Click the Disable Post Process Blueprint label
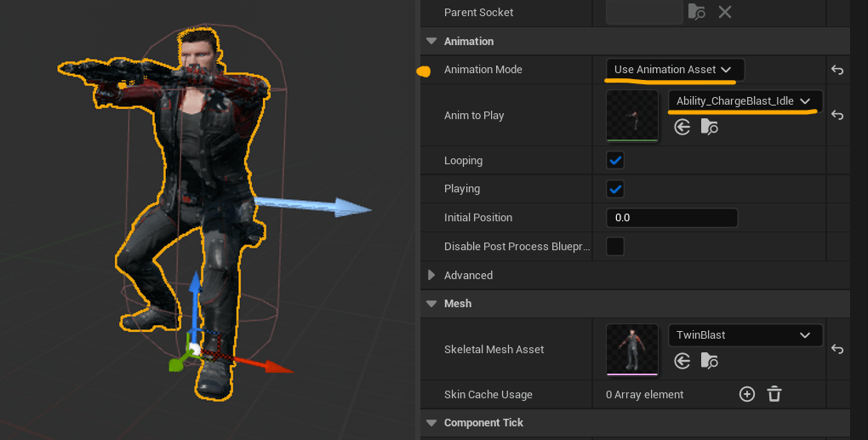868x440 pixels. pyautogui.click(x=517, y=246)
